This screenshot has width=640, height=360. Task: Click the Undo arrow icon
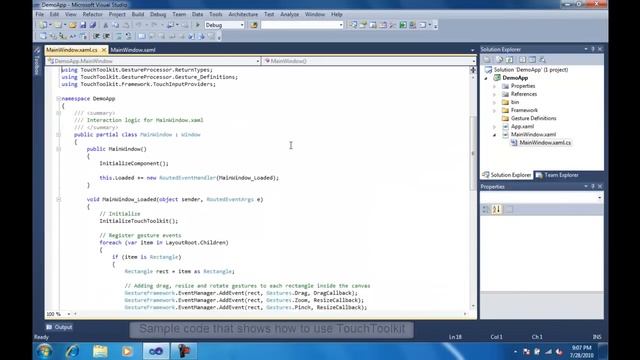(x=139, y=25)
